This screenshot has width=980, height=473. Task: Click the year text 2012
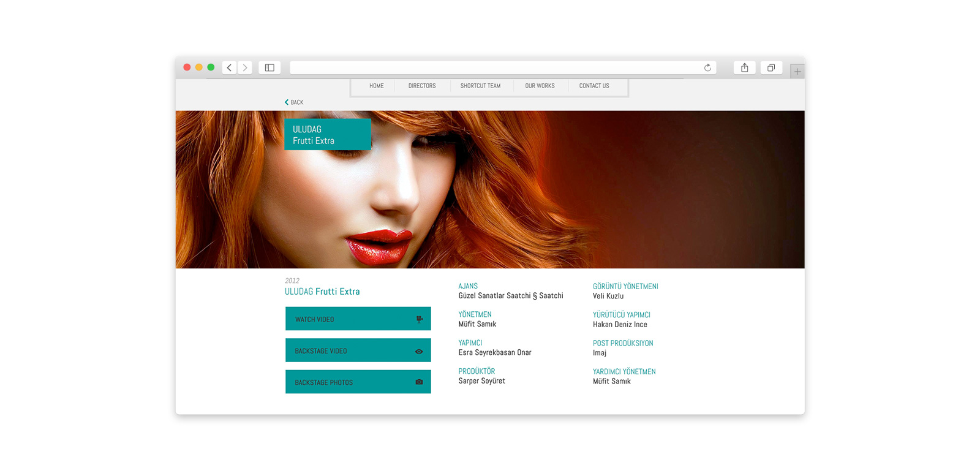tap(292, 281)
